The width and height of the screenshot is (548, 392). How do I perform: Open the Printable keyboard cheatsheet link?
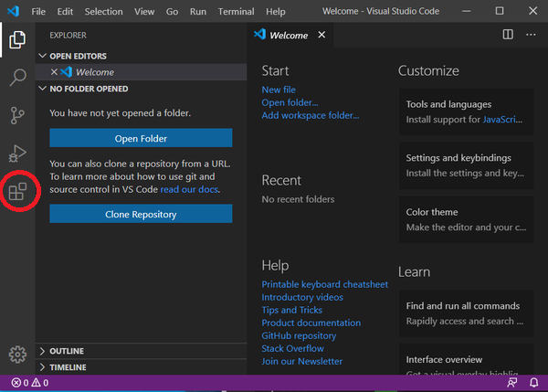click(x=324, y=284)
